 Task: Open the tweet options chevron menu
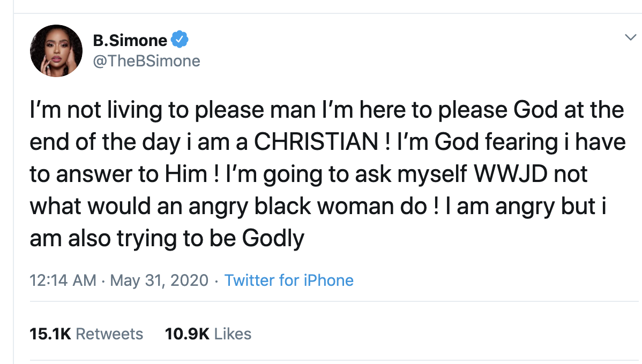pos(630,37)
